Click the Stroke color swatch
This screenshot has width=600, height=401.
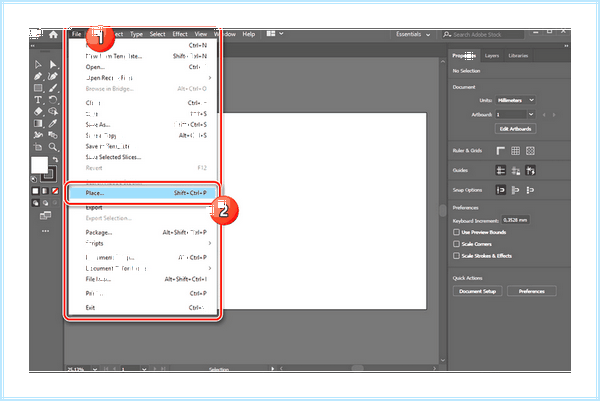50,174
